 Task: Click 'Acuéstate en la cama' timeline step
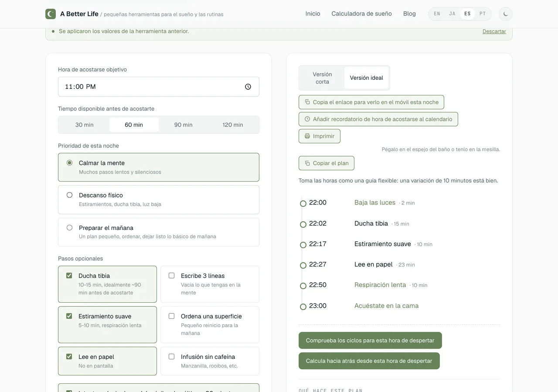pos(387,306)
